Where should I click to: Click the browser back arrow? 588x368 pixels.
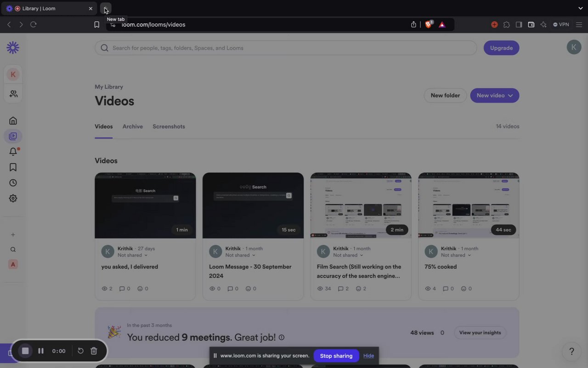pyautogui.click(x=9, y=24)
